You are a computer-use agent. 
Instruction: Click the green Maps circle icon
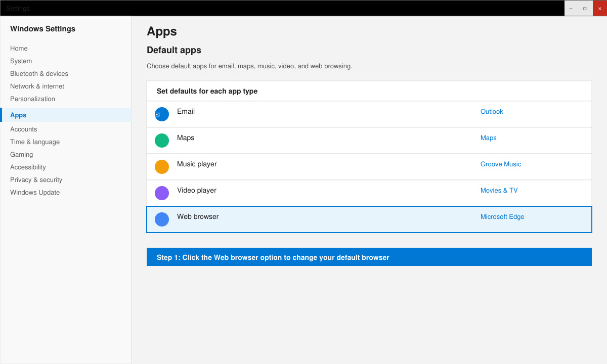(x=162, y=141)
